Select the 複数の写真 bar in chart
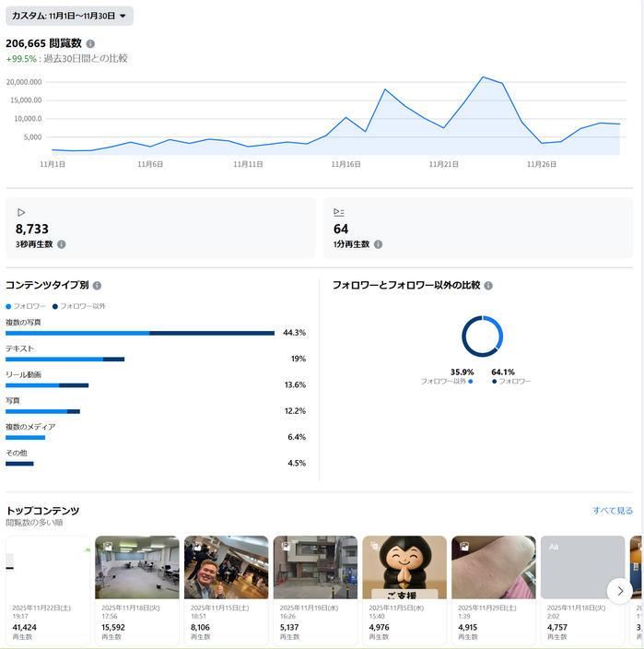This screenshot has height=649, width=644. (140, 333)
